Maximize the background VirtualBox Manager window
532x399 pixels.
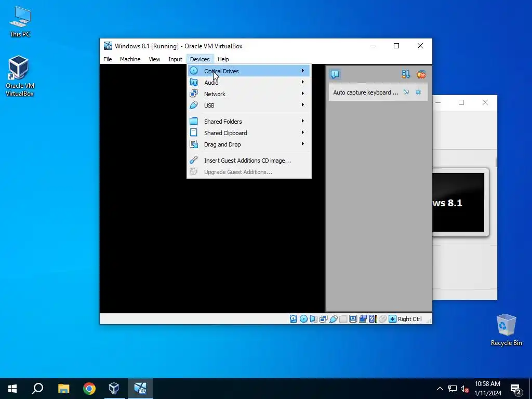461,102
